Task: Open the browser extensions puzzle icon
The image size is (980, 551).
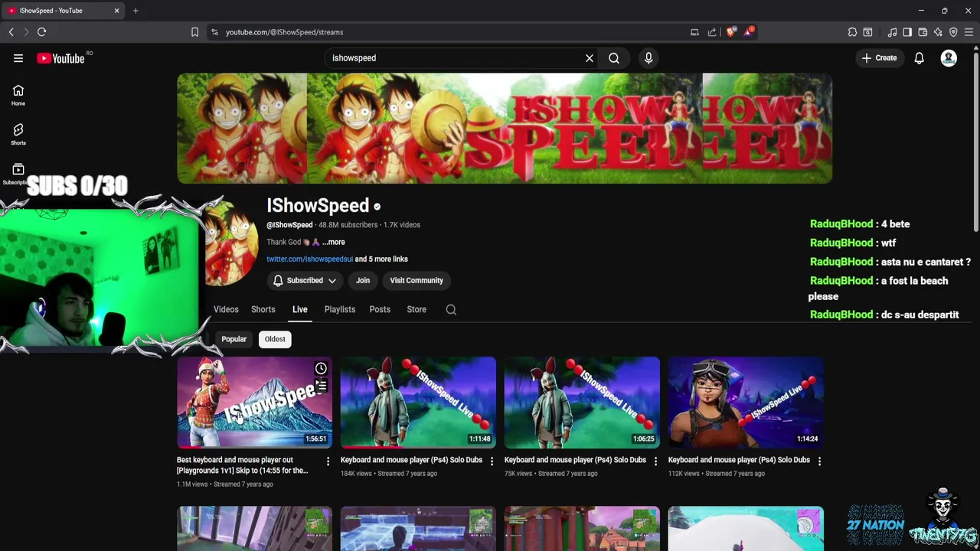Action: (x=852, y=32)
